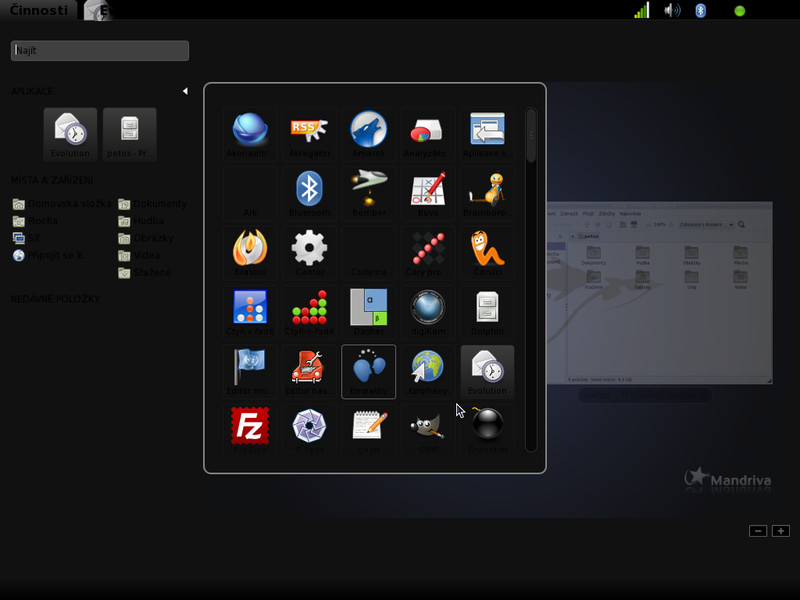Open the Stažené downloads folder
800x600 pixels.
pyautogui.click(x=145, y=272)
